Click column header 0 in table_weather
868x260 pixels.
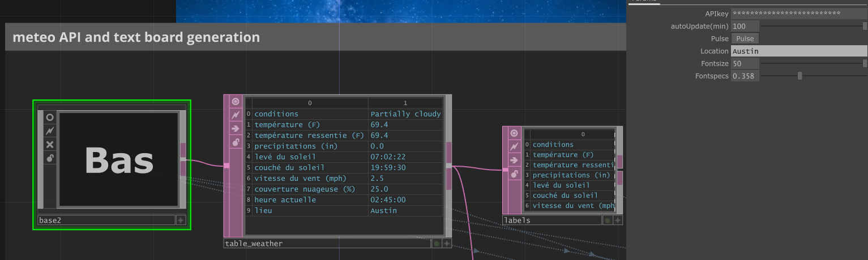point(310,103)
